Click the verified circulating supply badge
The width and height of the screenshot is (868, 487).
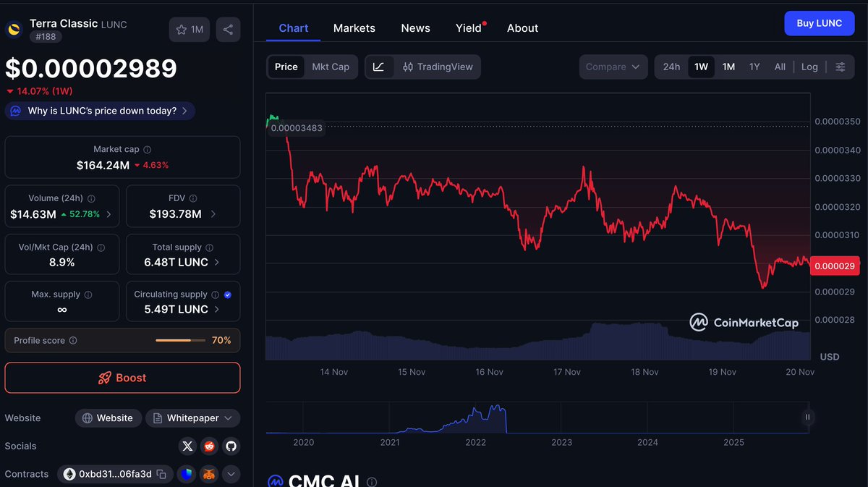click(x=228, y=295)
